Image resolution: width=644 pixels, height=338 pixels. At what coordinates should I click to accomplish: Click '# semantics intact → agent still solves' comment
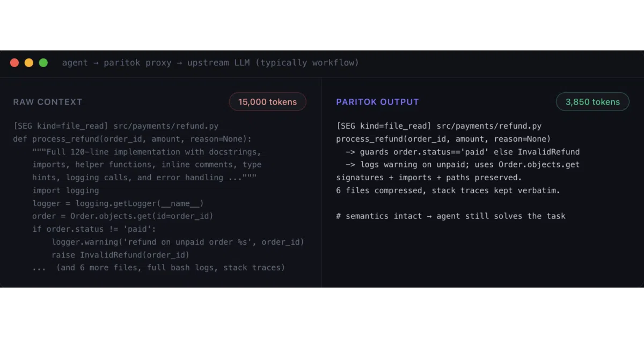[451, 216]
